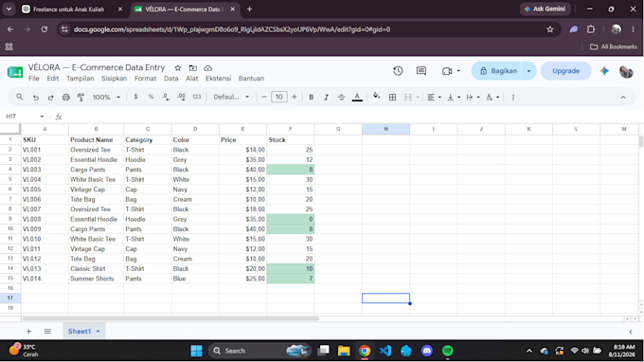Print the spreadsheet
Screen dimensions: 644x362
pyautogui.click(x=65, y=98)
